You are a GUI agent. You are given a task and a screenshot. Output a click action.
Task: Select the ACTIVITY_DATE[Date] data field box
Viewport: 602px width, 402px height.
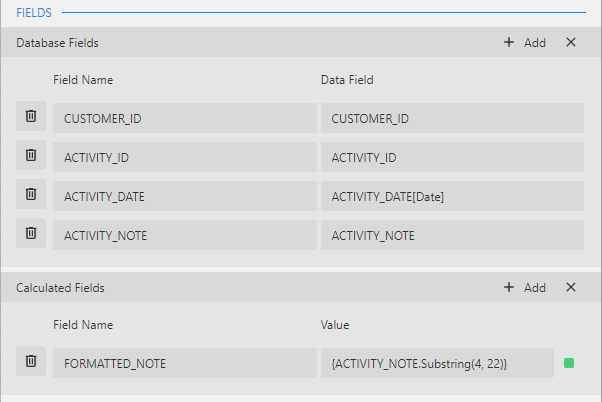coord(452,196)
